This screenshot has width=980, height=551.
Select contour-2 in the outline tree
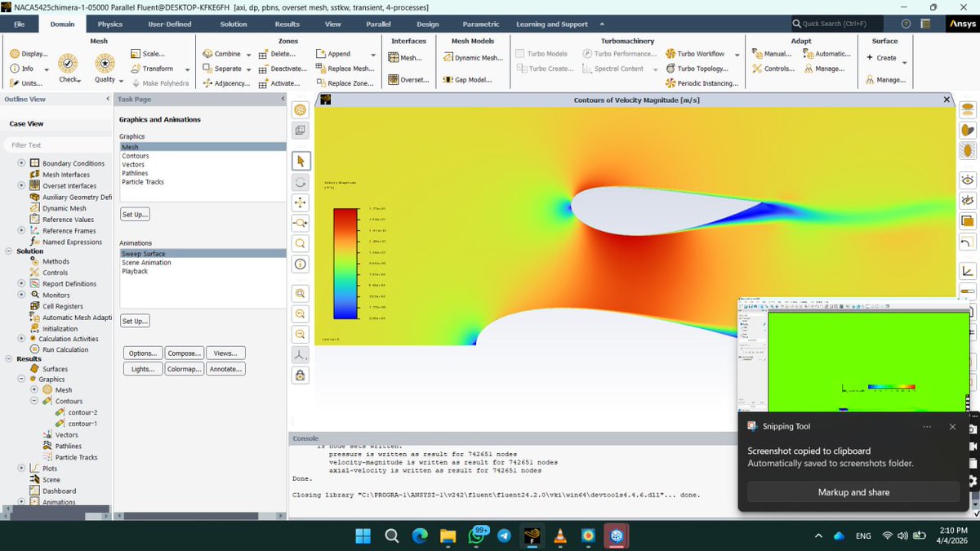click(x=82, y=412)
